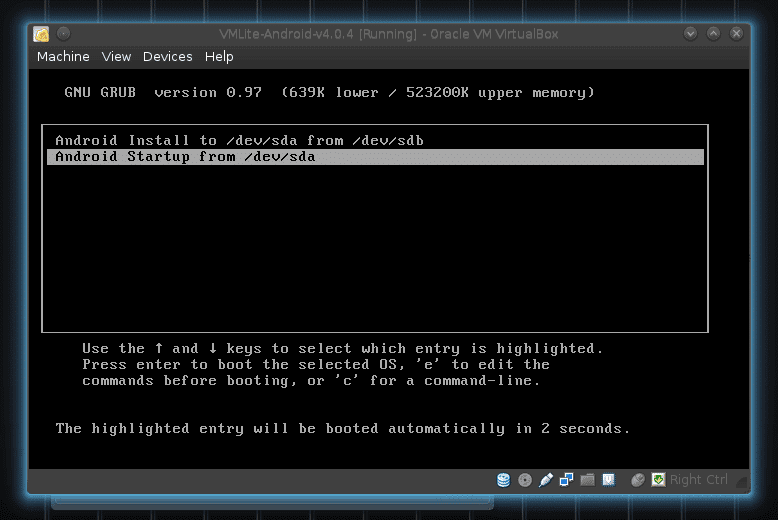778x520 pixels.
Task: Click the round pin button in titlebar
Action: pos(64,34)
